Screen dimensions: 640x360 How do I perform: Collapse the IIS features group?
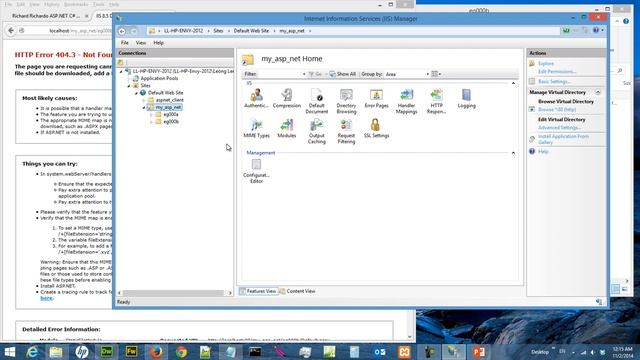[513, 83]
